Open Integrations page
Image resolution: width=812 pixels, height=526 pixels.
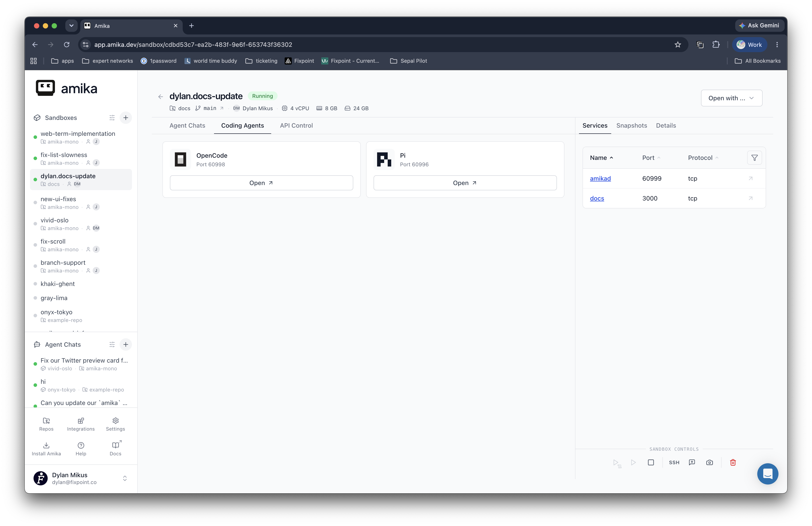pyautogui.click(x=81, y=424)
